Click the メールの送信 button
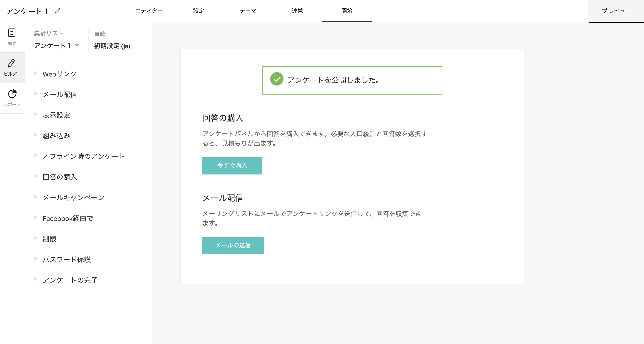The image size is (644, 344). point(233,245)
